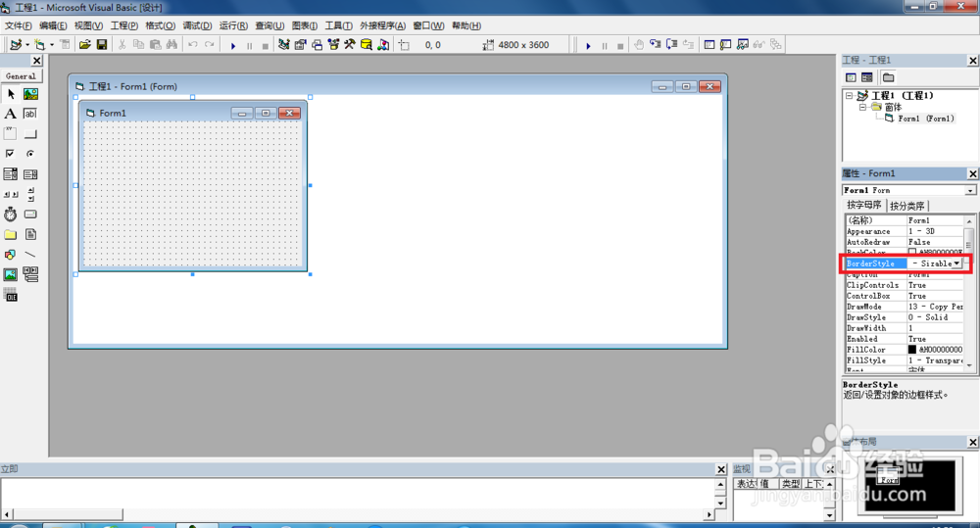Select the DriveListBox control
980x528 pixels.
pos(30,215)
